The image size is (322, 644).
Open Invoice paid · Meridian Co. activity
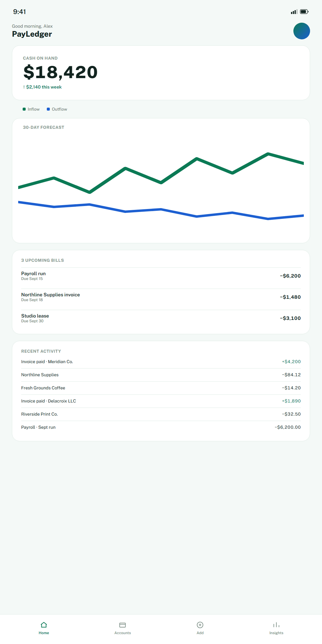161,362
